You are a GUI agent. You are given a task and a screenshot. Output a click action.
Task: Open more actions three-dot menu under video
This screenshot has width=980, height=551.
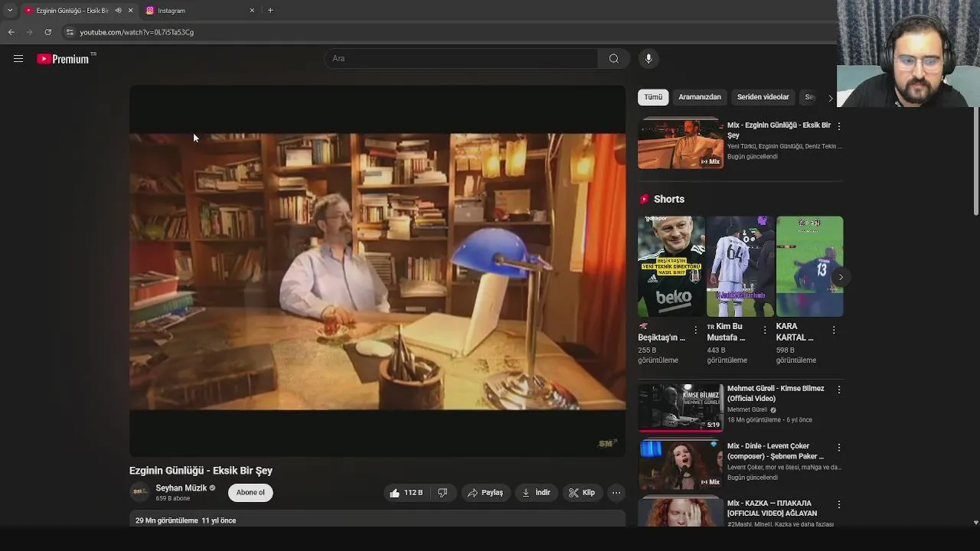[616, 493]
